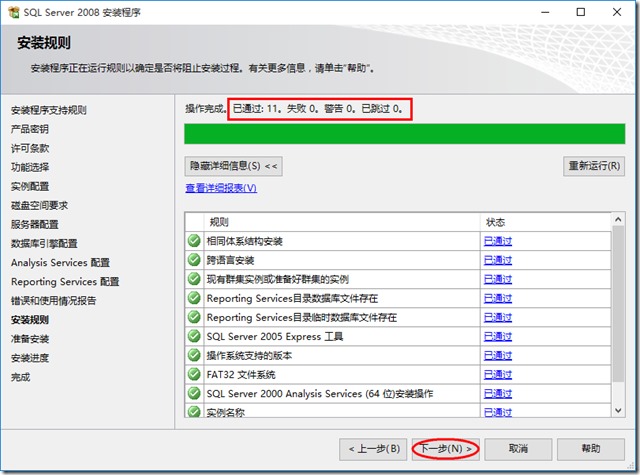Click the green completed progress bar
The image size is (640, 475).
[404, 134]
